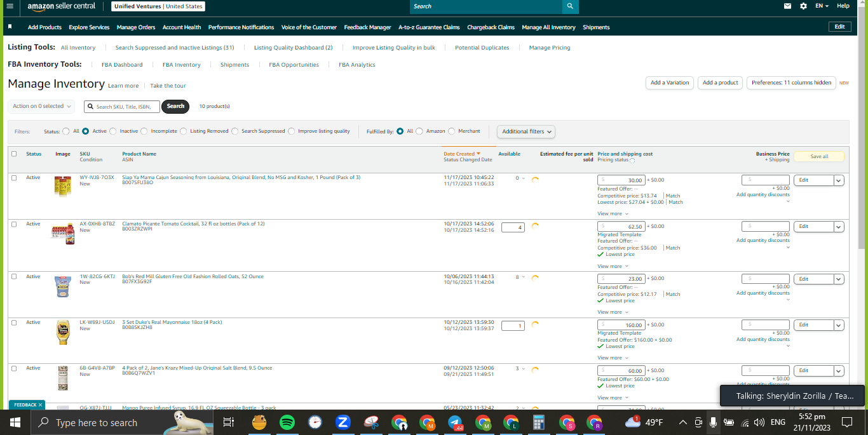
Task: Open the Additional filters dropdown
Action: (526, 131)
